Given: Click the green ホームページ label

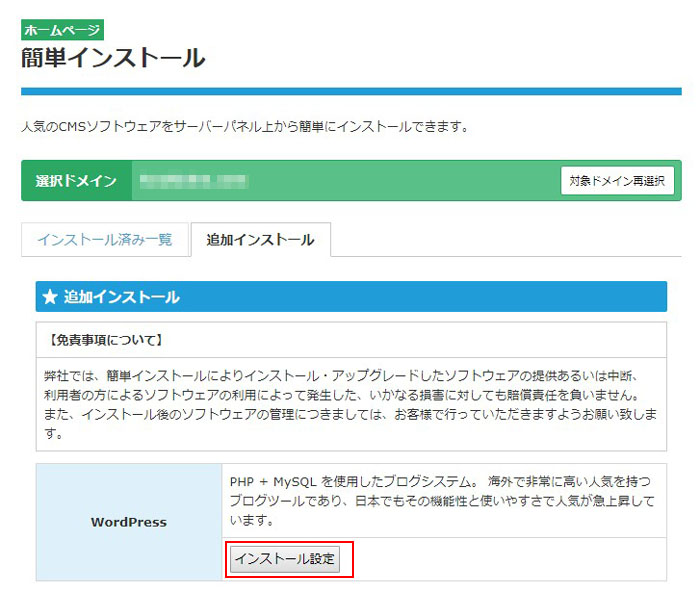Looking at the screenshot, I should (62, 30).
